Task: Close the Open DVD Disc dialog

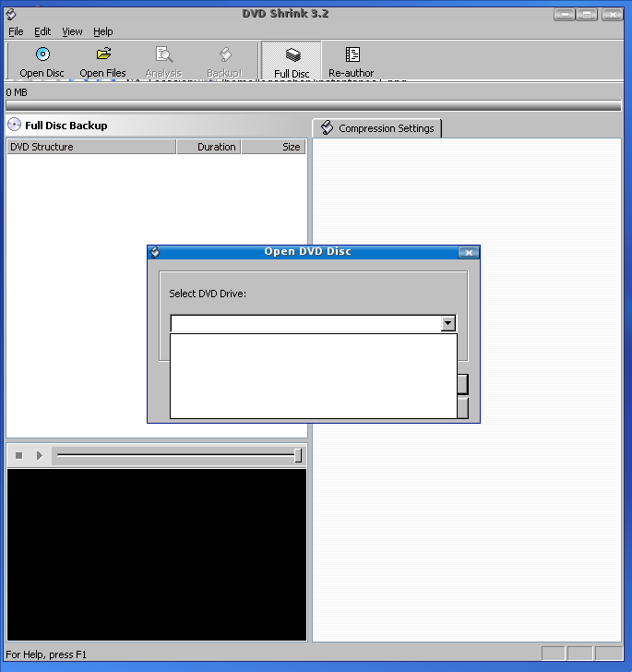Action: (x=469, y=252)
